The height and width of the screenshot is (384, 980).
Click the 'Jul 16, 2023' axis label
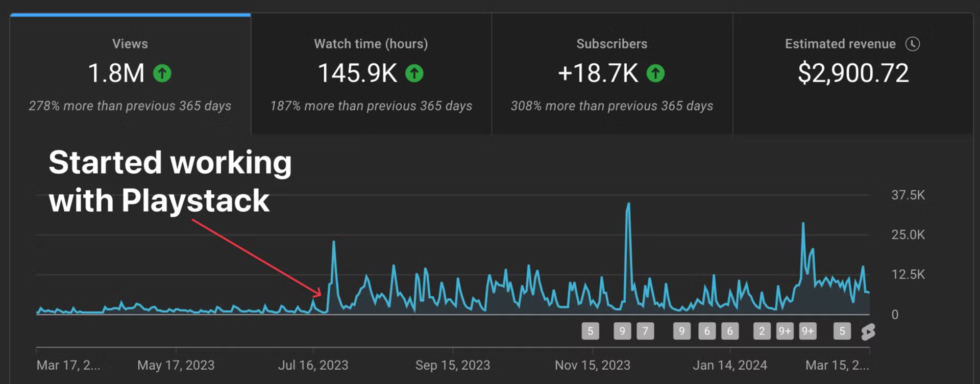[313, 365]
